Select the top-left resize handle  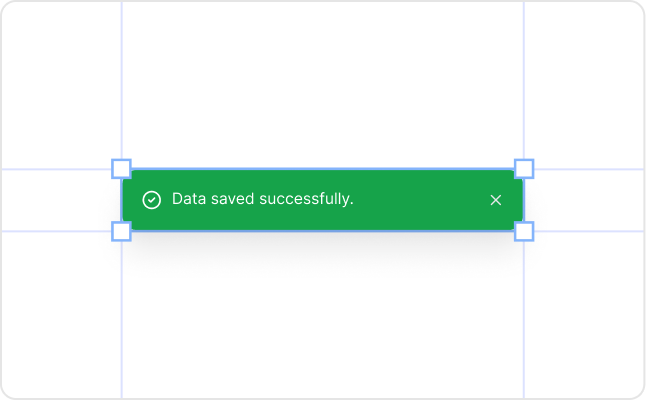pyautogui.click(x=121, y=168)
